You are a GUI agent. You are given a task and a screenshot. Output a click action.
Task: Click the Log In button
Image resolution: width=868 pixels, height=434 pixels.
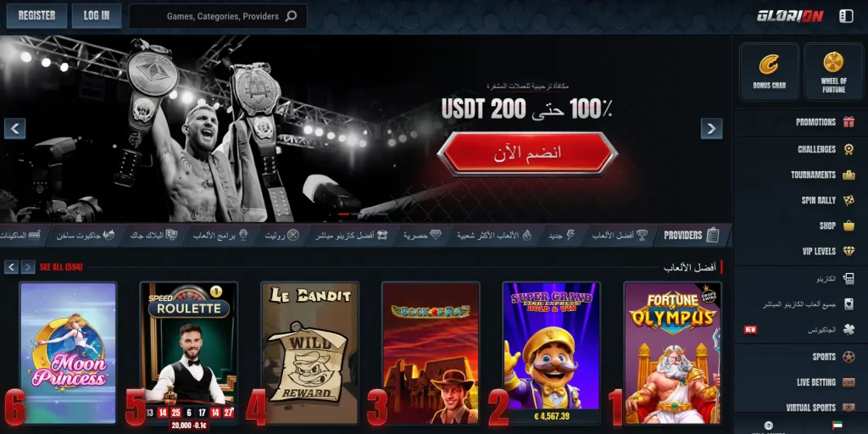tap(97, 16)
